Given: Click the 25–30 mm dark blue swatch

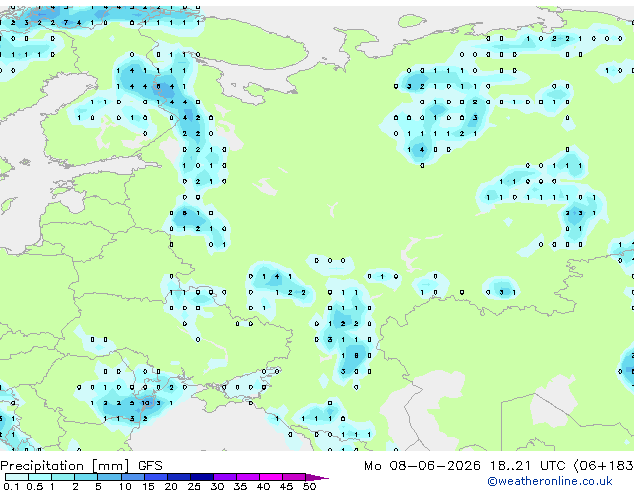Looking at the screenshot, I should [x=201, y=477].
